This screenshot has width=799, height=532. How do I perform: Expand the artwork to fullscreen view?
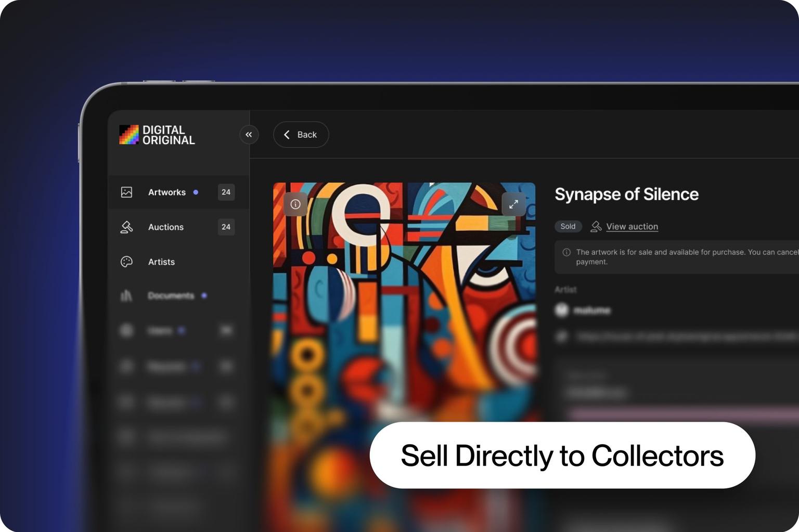pos(513,204)
